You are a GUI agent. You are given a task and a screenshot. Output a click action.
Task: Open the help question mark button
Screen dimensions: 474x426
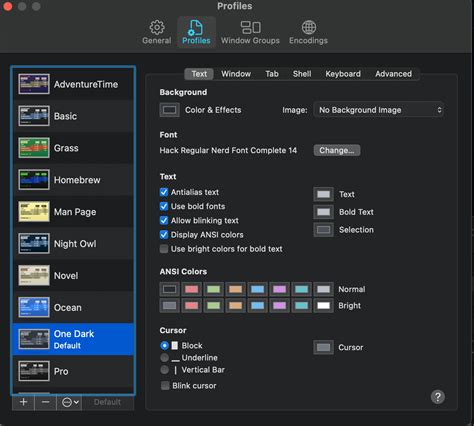pos(438,397)
